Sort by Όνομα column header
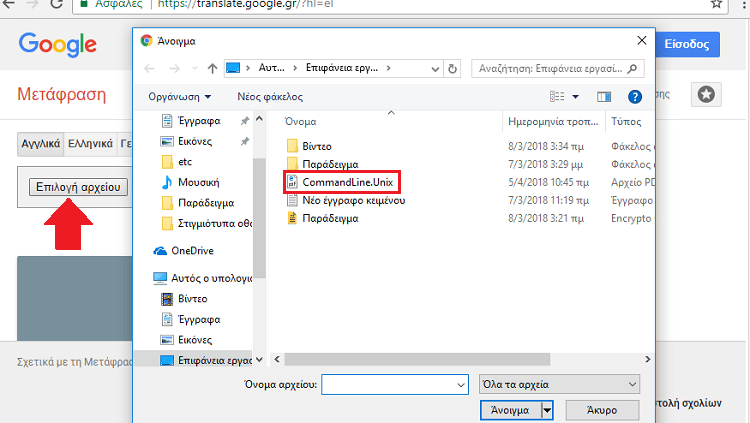This screenshot has width=750, height=423. click(x=300, y=122)
